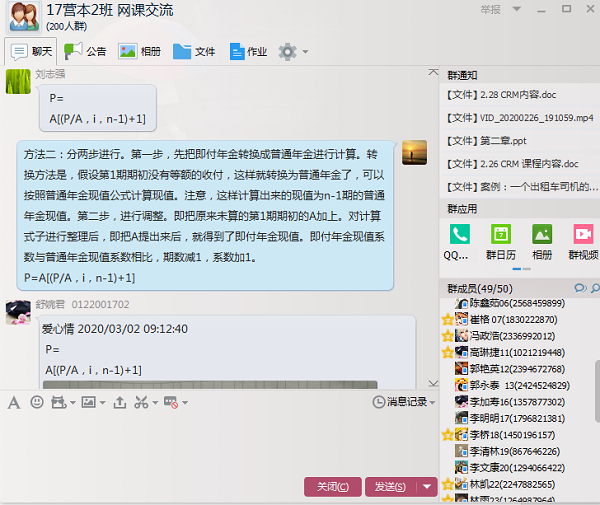
Task: Open the emoji picker smiley icon
Action: pos(37,402)
